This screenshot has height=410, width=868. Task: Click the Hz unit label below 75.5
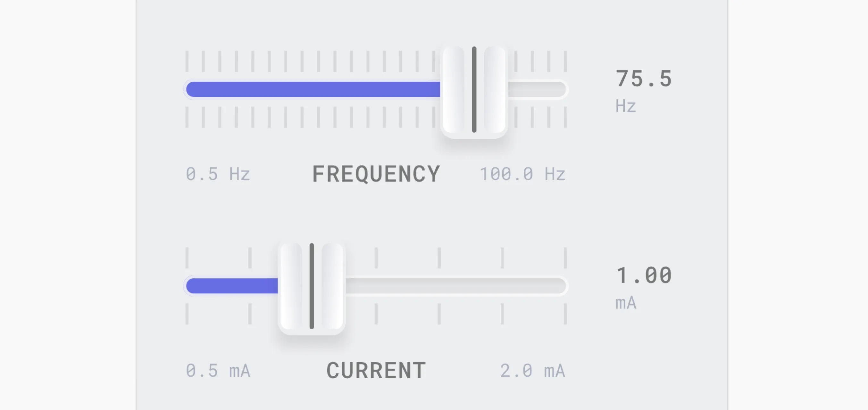coord(625,106)
